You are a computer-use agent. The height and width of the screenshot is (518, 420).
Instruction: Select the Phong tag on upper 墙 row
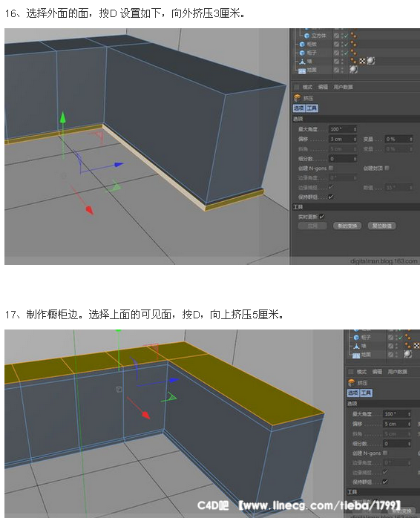pos(353,61)
